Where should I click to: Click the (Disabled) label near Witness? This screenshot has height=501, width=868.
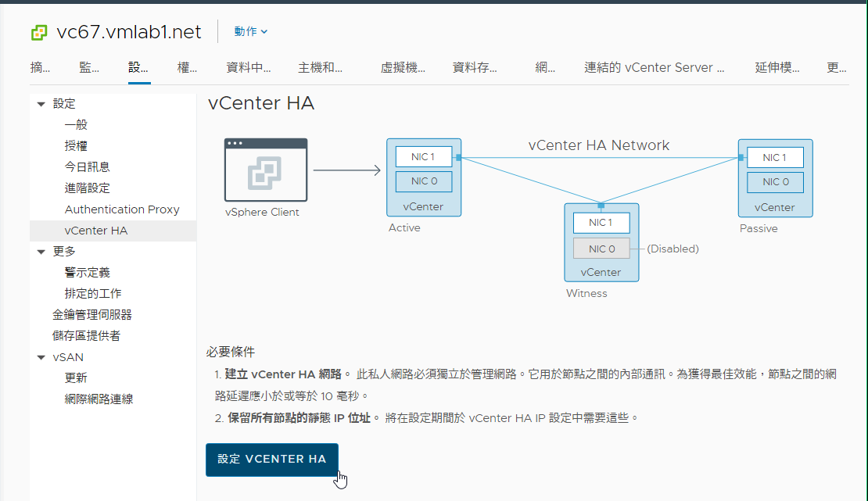click(x=673, y=249)
